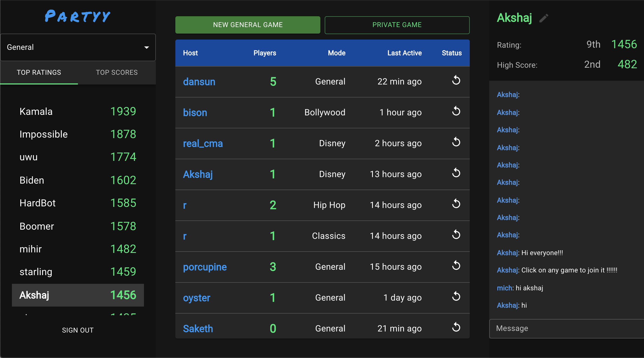Click the pencil icon beside Akshaj username
The width and height of the screenshot is (644, 358).
(x=544, y=18)
